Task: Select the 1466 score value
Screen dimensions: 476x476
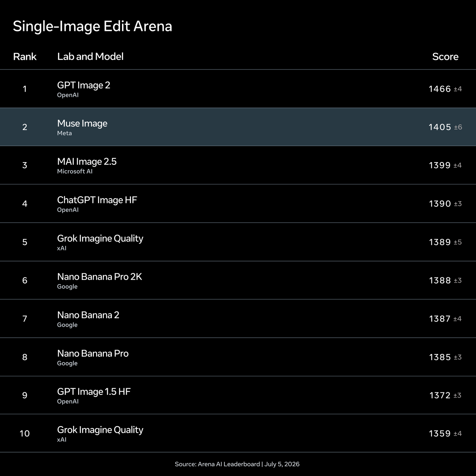Action: coord(440,89)
